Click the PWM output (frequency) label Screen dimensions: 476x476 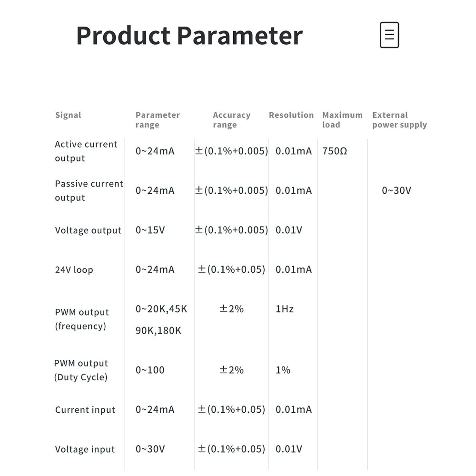[82, 319]
